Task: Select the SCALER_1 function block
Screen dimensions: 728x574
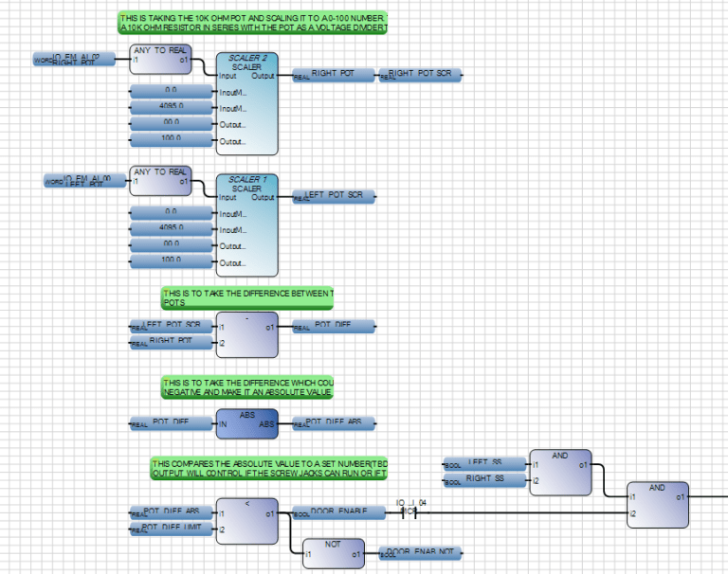Action: 247,225
